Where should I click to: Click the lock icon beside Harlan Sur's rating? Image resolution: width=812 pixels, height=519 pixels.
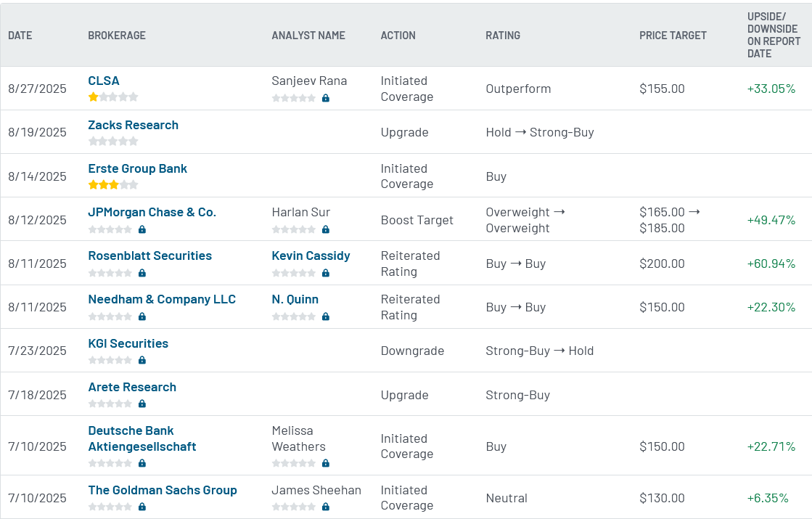pyautogui.click(x=326, y=229)
